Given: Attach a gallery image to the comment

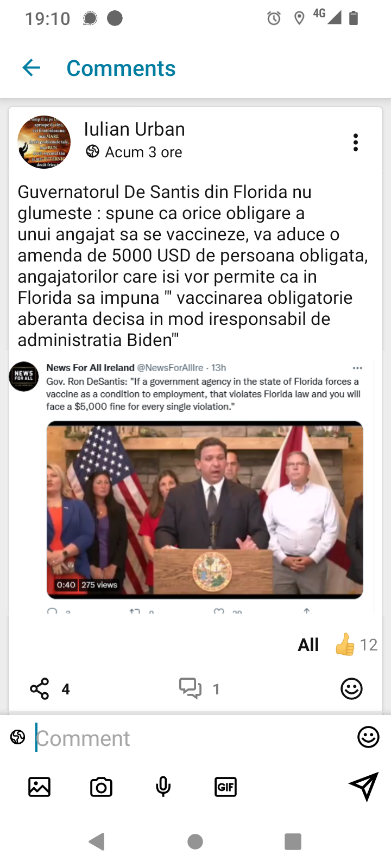Looking at the screenshot, I should tap(39, 787).
